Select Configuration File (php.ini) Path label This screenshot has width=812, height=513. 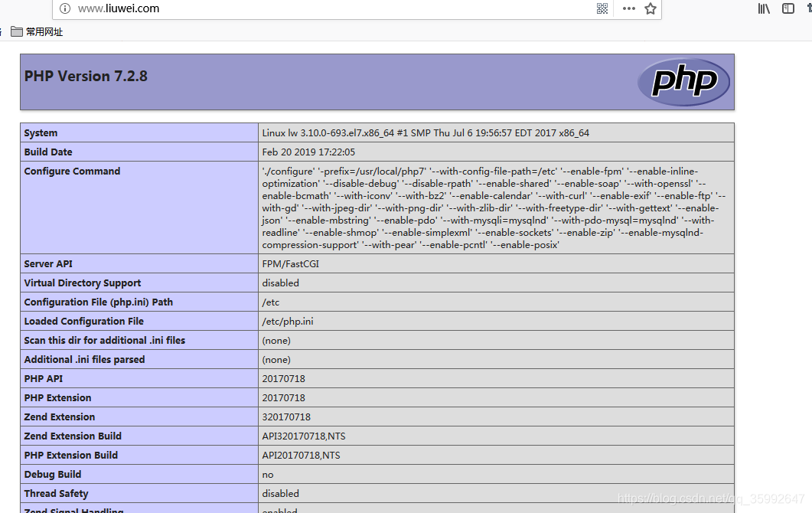click(x=99, y=302)
